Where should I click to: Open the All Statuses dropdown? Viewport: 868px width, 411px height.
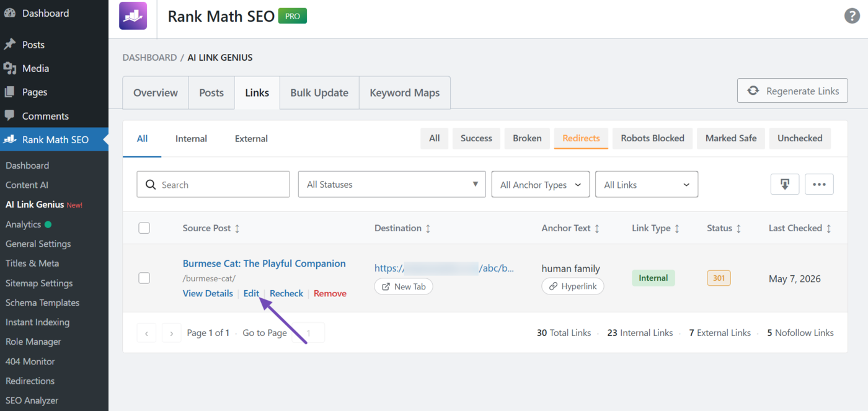[x=392, y=184]
